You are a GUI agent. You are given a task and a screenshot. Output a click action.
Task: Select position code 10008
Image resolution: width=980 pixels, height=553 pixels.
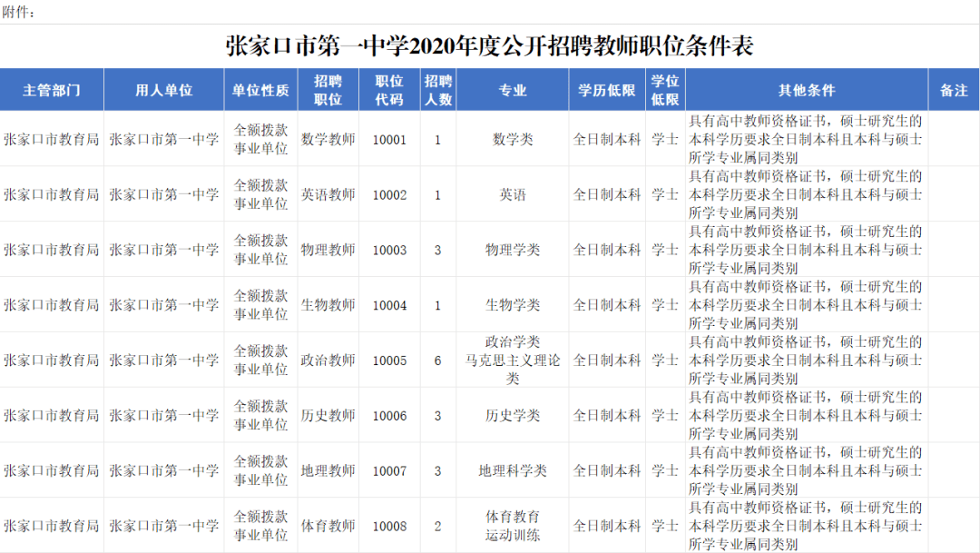coord(389,526)
